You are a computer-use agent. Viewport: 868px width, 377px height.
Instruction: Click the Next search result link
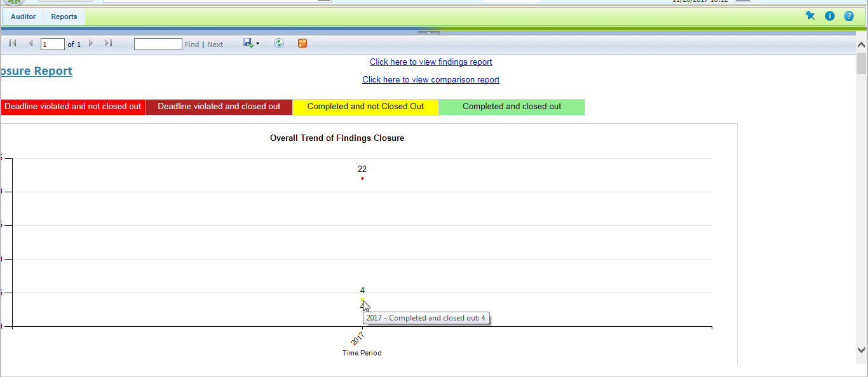215,44
